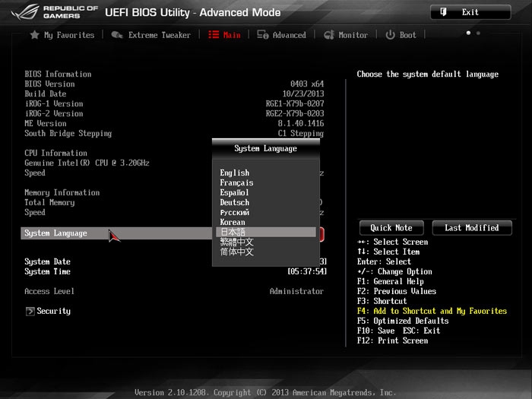Click the Advanced tab chip icon

(x=262, y=35)
